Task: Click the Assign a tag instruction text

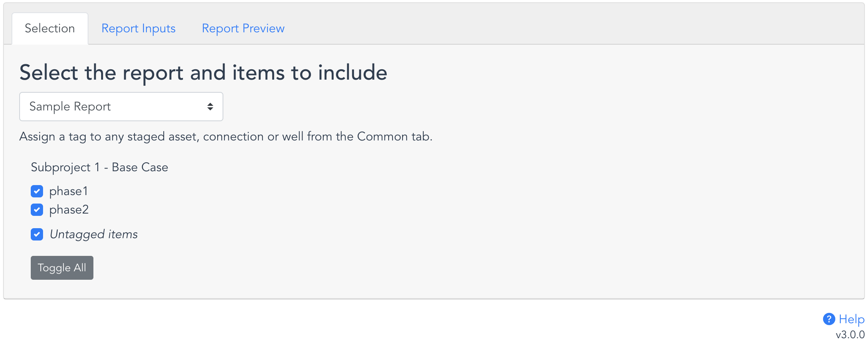Action: point(226,137)
